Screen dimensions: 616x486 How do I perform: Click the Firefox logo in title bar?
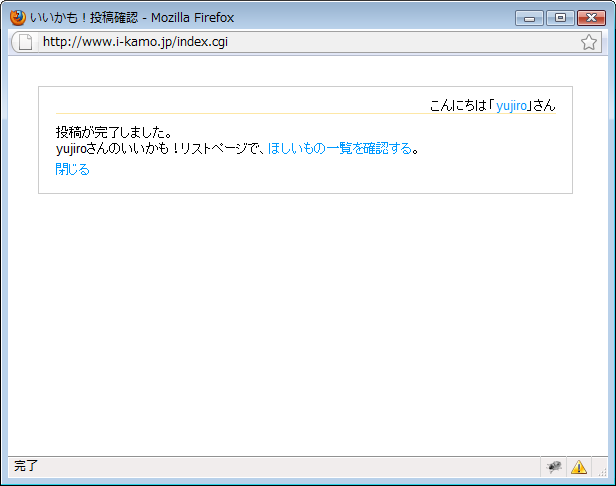[x=18, y=18]
